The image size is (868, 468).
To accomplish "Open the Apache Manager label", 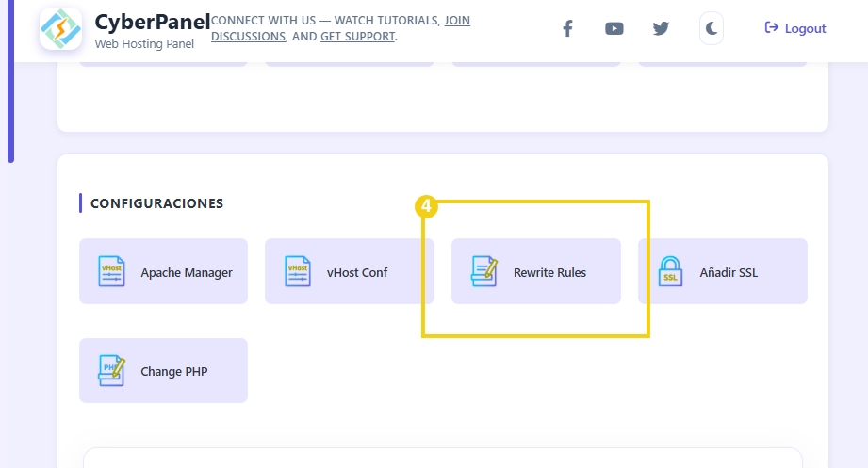I will (x=187, y=272).
